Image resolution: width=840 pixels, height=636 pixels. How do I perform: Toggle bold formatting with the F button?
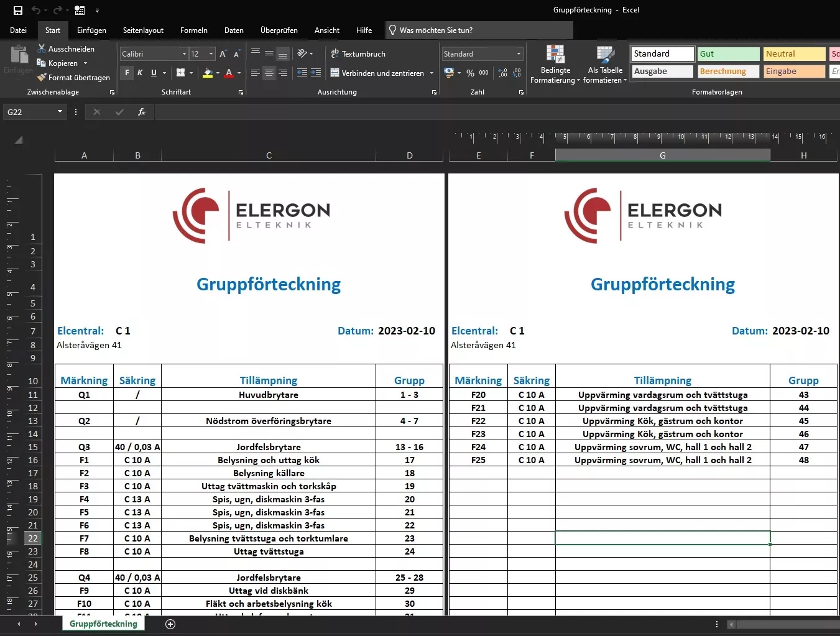127,73
